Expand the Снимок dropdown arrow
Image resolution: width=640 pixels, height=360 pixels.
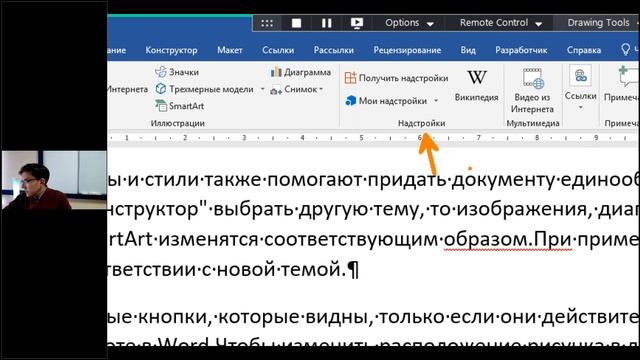pyautogui.click(x=322, y=89)
